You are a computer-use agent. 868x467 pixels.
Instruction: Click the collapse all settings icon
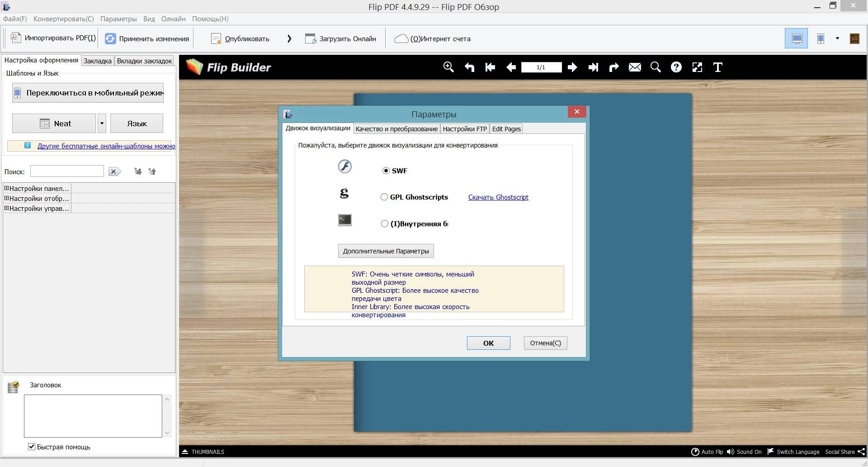(152, 172)
